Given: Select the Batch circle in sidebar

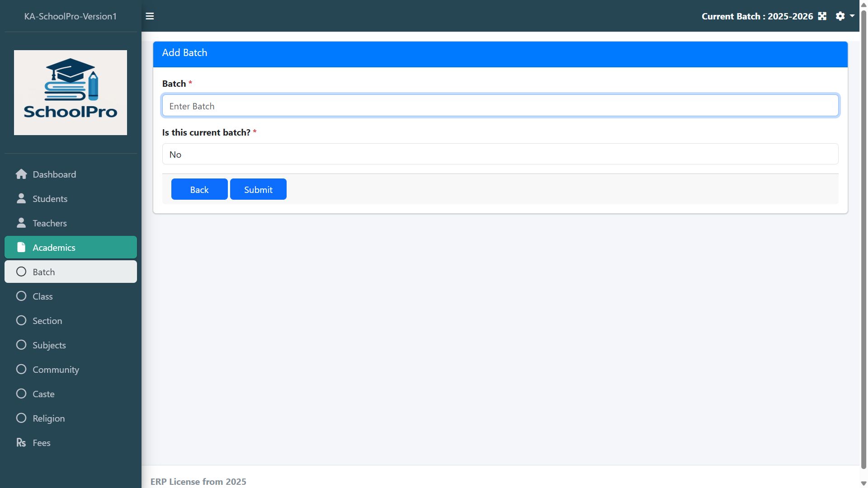Looking at the screenshot, I should [21, 272].
